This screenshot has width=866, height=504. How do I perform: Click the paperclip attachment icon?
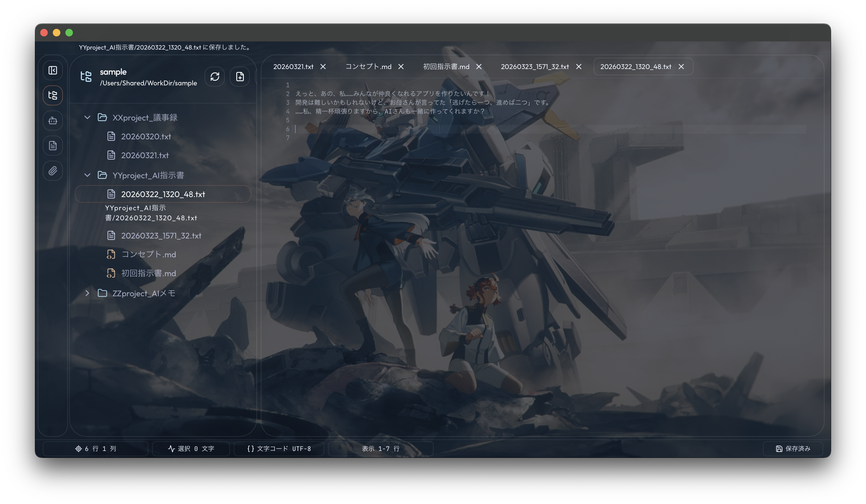(x=52, y=171)
